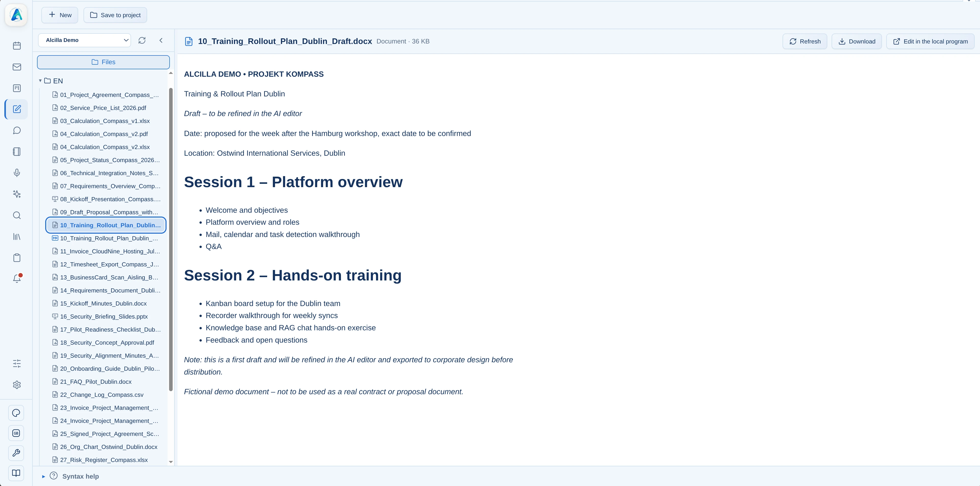Open 14_Requirements_Document_Dublin file
The width and height of the screenshot is (980, 486).
click(x=106, y=291)
